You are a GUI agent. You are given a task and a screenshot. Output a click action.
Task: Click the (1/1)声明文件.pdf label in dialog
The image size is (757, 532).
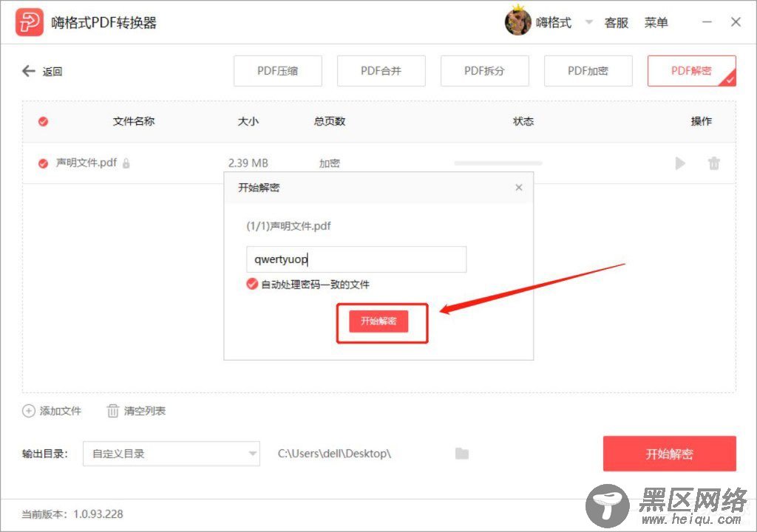point(289,226)
